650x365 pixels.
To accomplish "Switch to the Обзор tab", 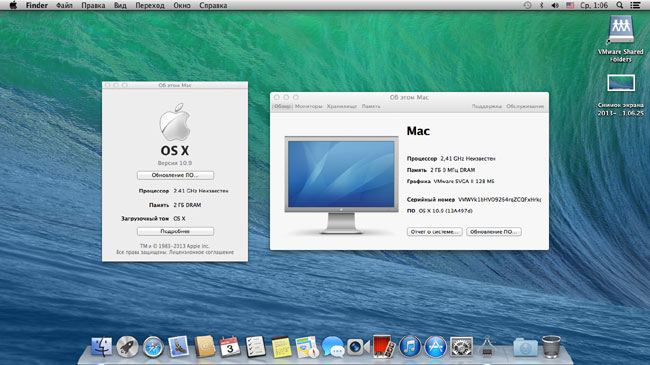I will click(282, 107).
